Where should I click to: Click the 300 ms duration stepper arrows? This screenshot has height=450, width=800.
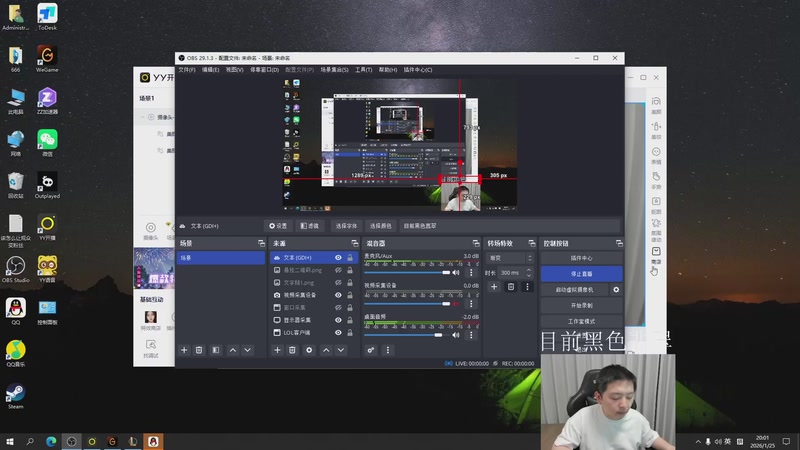click(x=529, y=273)
